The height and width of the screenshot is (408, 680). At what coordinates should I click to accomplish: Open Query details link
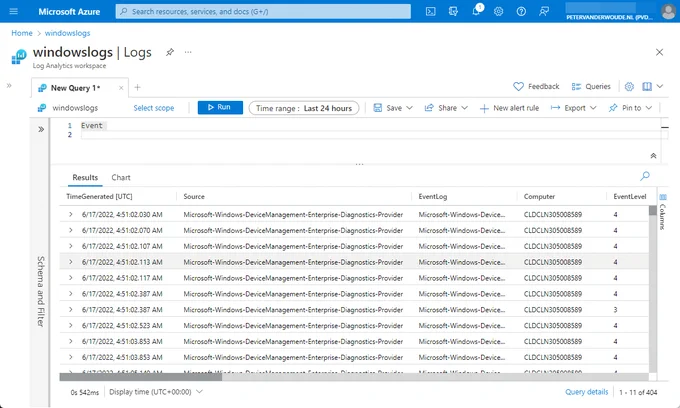point(586,392)
